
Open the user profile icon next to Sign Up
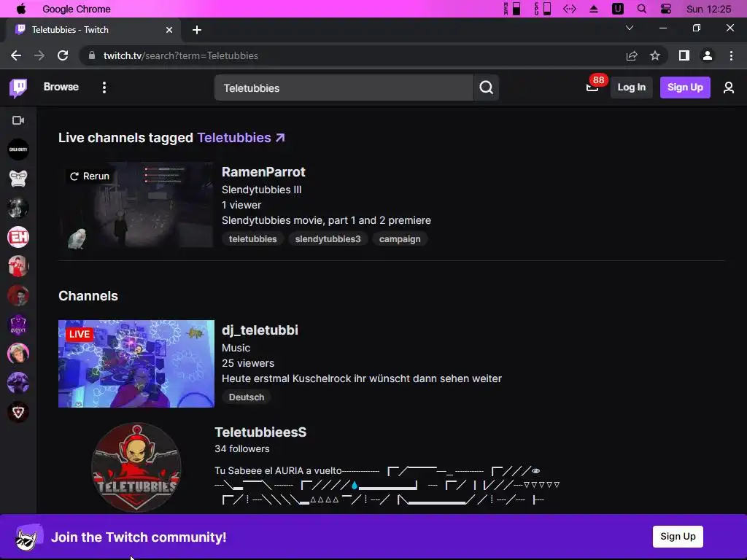[x=729, y=87]
